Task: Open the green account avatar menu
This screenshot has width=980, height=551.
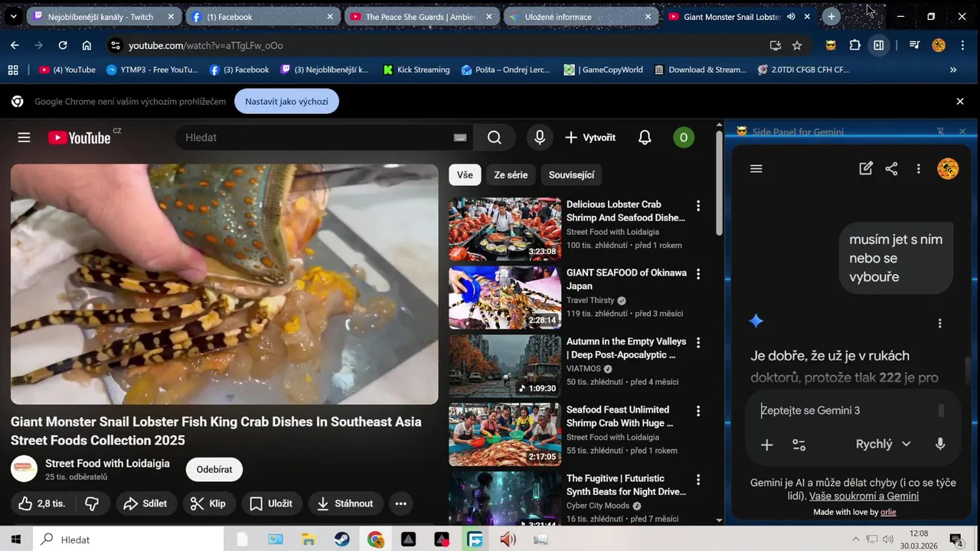Action: pyautogui.click(x=683, y=138)
